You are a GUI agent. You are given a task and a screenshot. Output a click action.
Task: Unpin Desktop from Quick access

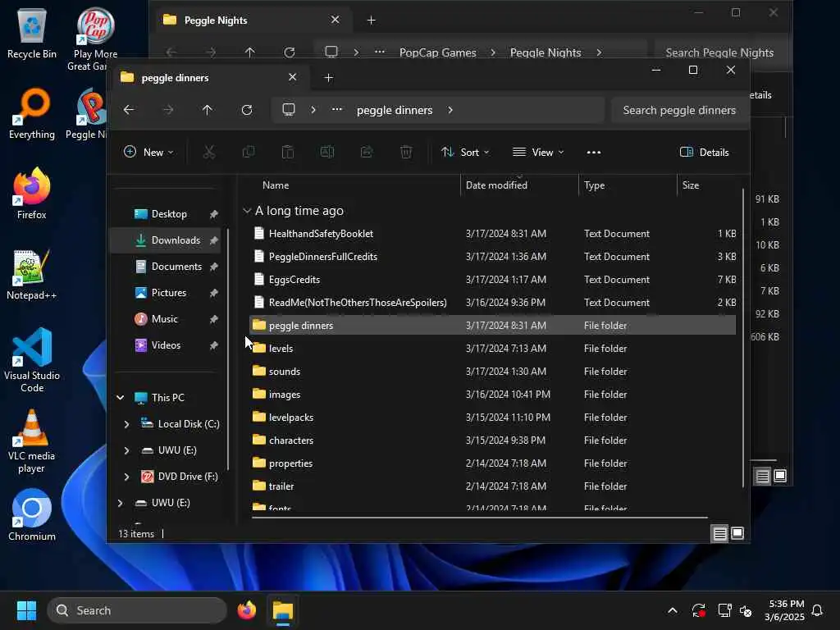point(214,214)
